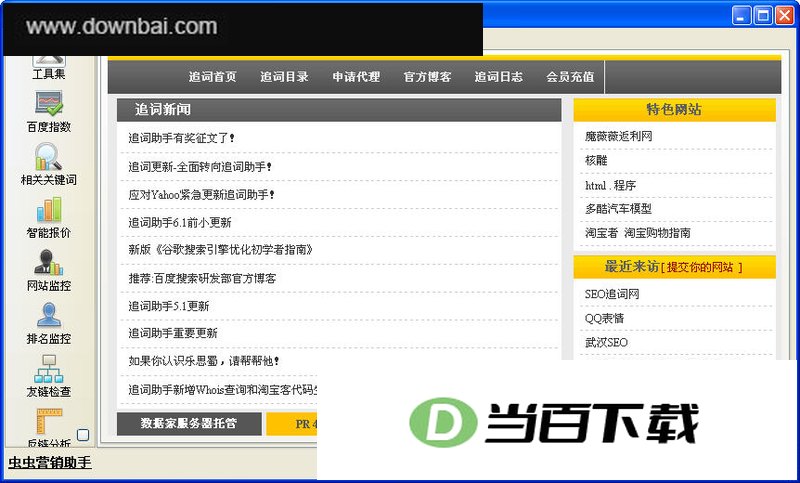Screen dimensions: 800x483
Task: Click the 虫虫营销助手 link at bottom
Action: tap(50, 463)
